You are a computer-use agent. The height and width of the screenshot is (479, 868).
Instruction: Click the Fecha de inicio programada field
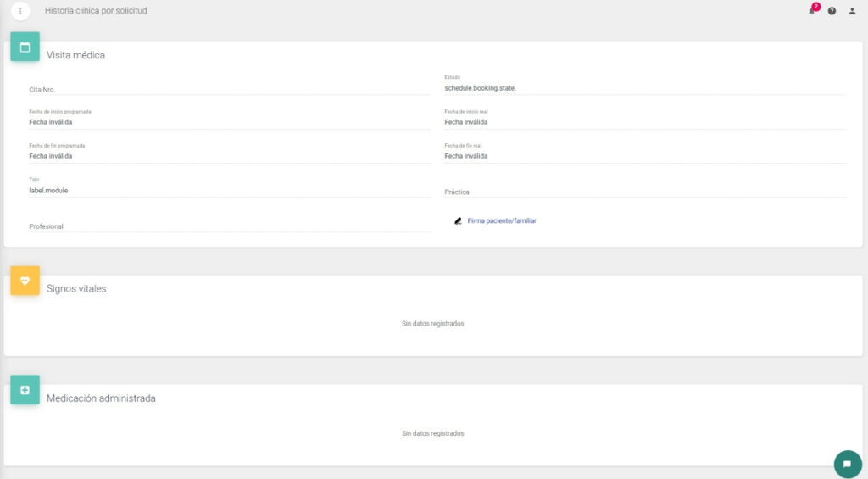tap(229, 121)
